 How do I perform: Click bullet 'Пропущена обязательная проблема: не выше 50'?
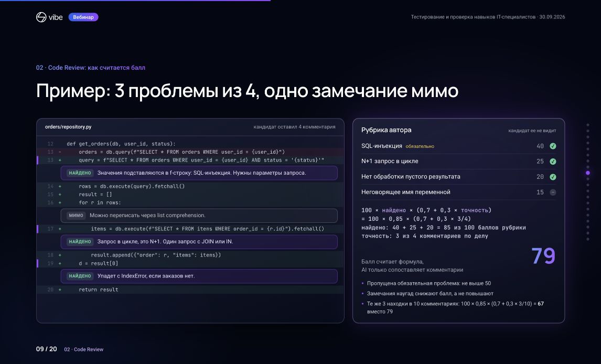click(429, 284)
